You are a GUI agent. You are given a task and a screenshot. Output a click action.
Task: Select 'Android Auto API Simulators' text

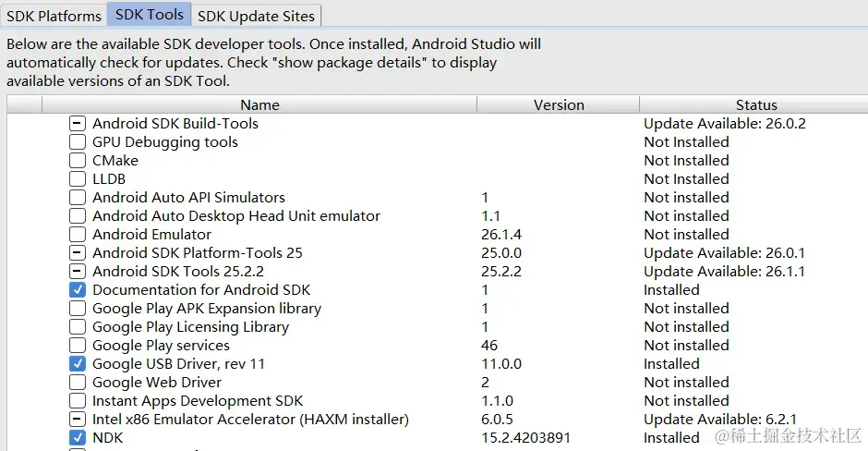pyautogui.click(x=188, y=197)
